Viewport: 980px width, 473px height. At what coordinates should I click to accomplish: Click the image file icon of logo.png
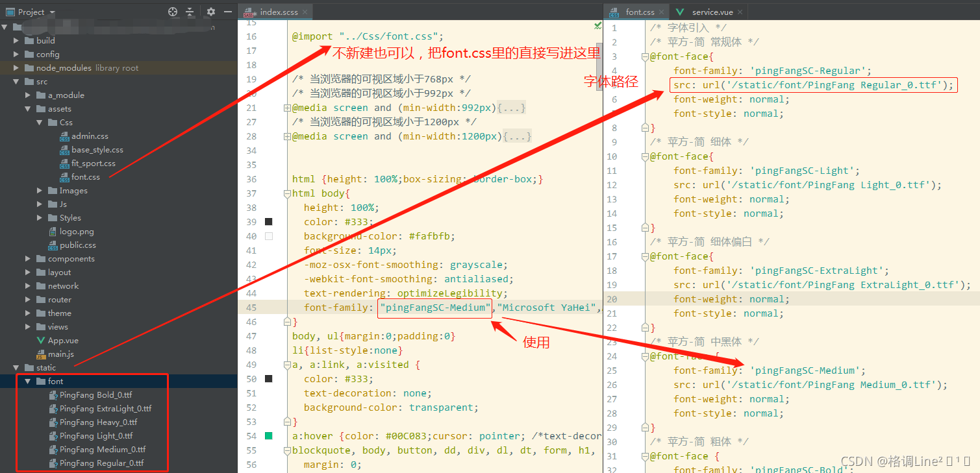click(x=53, y=232)
